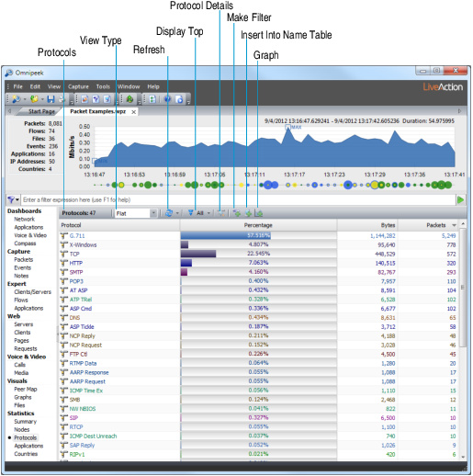Viewport: 473px width, 476px height.
Task: Click the Open file folder icon
Action: coord(34,99)
